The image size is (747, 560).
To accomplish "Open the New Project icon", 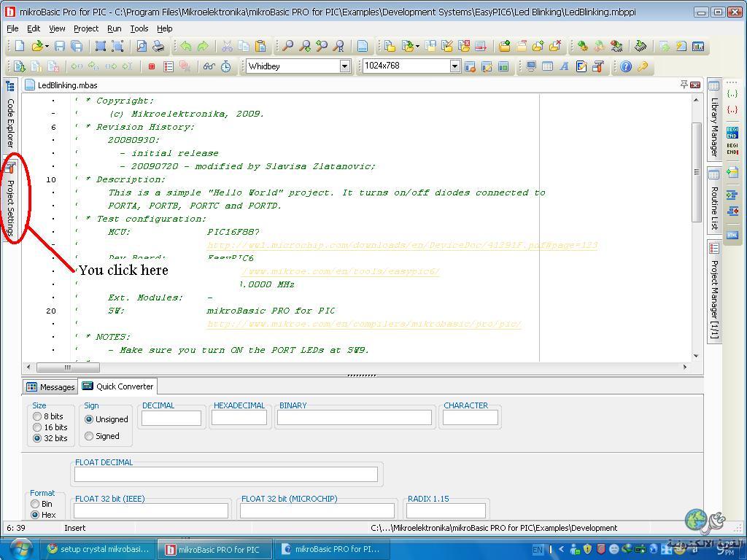I will 390,46.
